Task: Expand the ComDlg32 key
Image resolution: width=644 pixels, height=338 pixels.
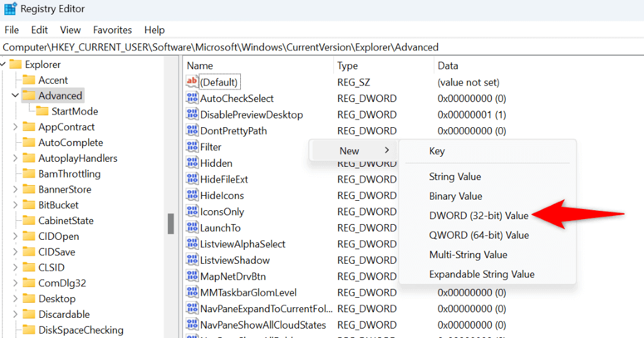Action: pyautogui.click(x=15, y=283)
